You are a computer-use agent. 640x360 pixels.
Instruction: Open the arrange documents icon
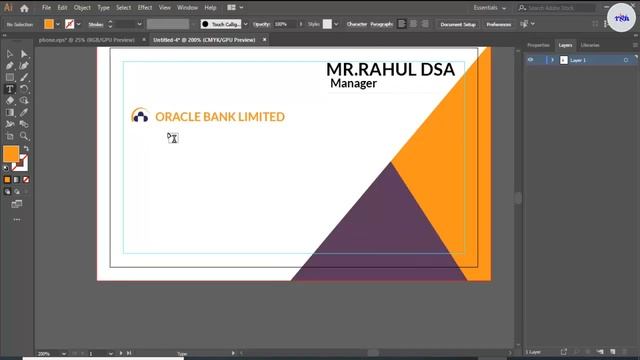coord(231,8)
